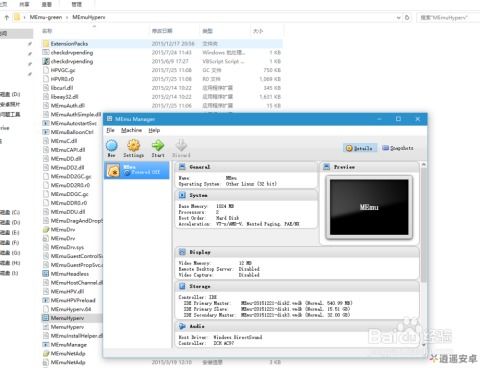Collapse the Preview panel header
The width and height of the screenshot is (480, 368).
tap(369, 167)
